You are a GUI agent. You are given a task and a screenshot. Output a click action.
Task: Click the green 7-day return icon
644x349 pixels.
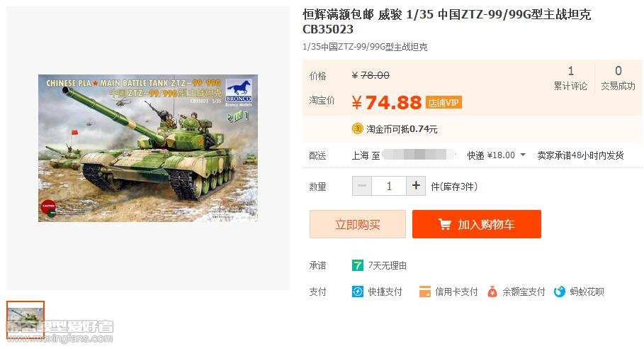(x=357, y=265)
